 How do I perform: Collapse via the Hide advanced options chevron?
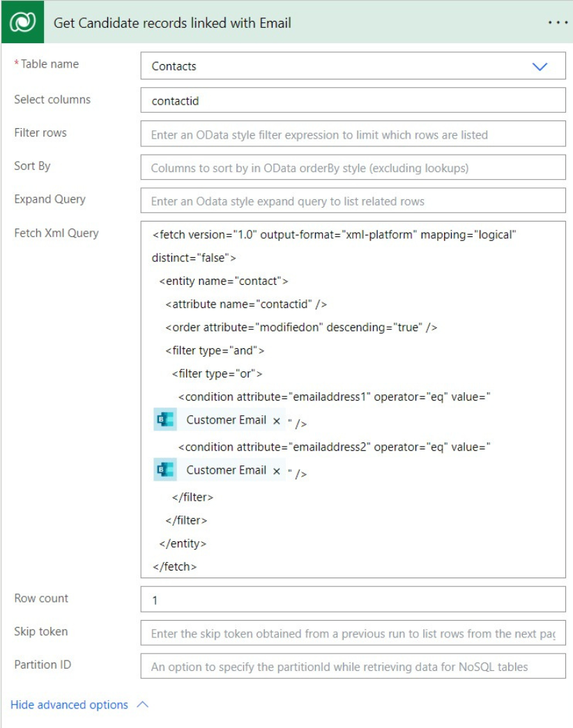click(143, 704)
